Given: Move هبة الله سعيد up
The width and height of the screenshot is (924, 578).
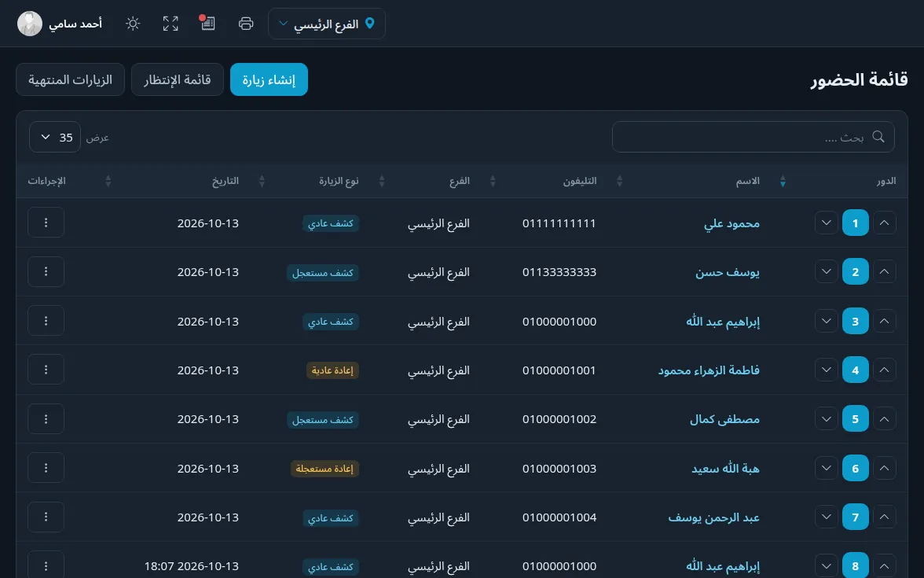Looking at the screenshot, I should pos(884,469).
